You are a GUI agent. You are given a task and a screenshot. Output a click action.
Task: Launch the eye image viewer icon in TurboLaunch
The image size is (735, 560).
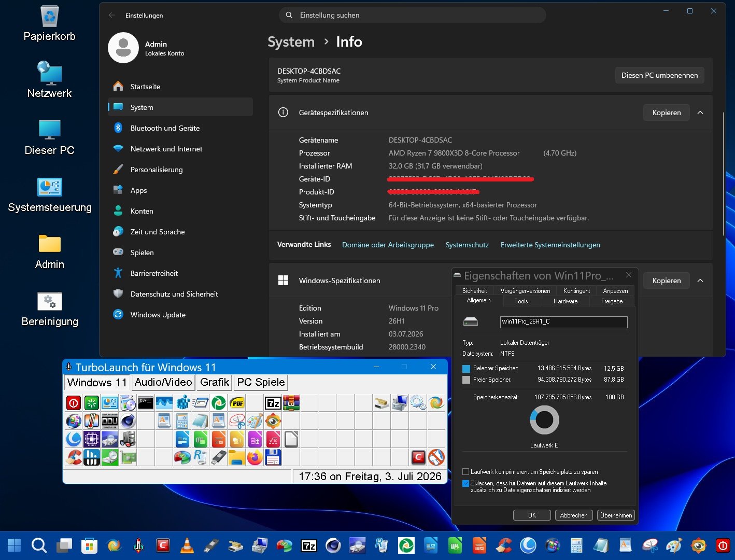coord(273,421)
